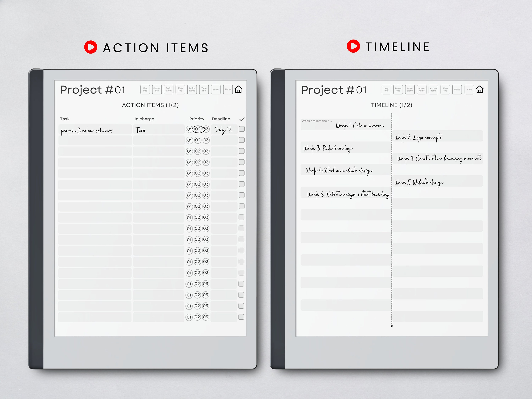Open Action items from the Timeline page toolbar

pyautogui.click(x=421, y=90)
